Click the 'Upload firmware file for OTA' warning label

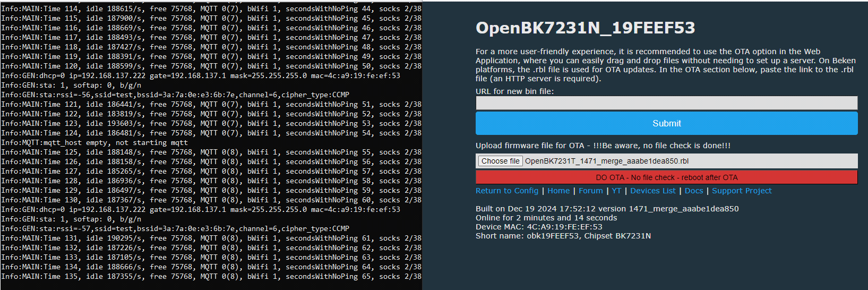[603, 146]
